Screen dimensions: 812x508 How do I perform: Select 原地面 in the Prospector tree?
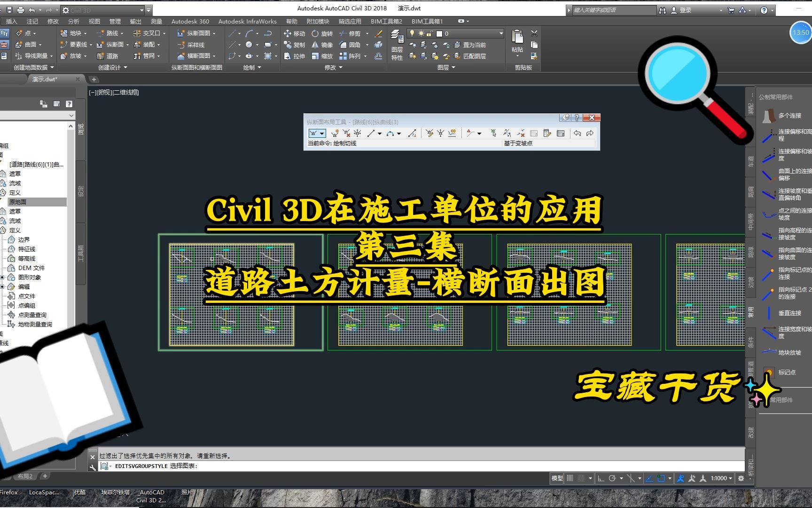pyautogui.click(x=19, y=202)
